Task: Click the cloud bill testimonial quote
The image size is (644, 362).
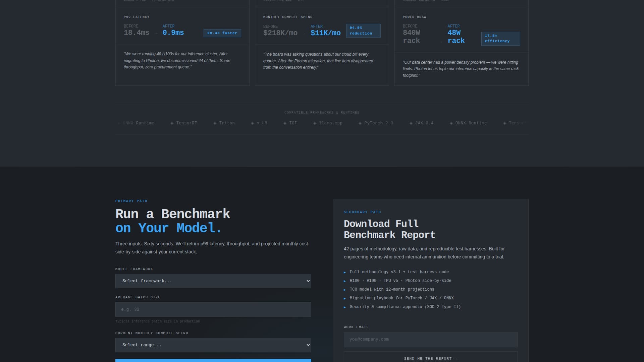Action: [318, 61]
